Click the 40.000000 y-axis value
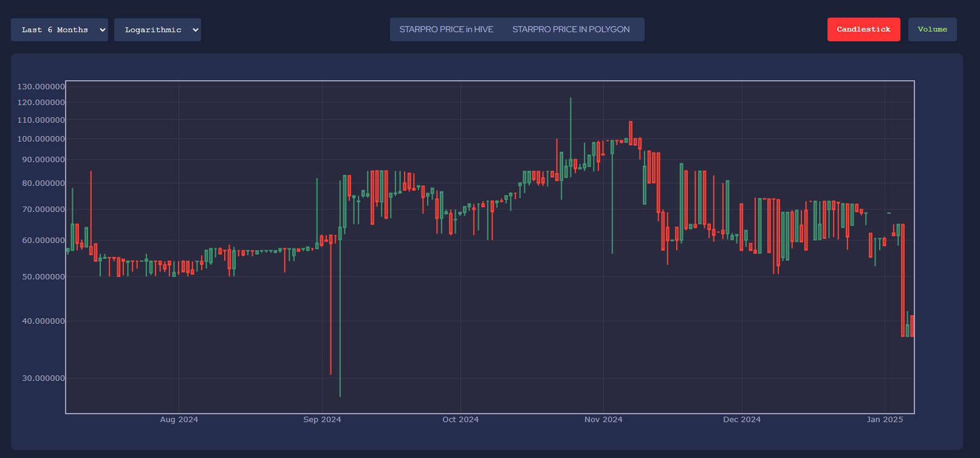Screen dimensions: 980x458 (43, 321)
